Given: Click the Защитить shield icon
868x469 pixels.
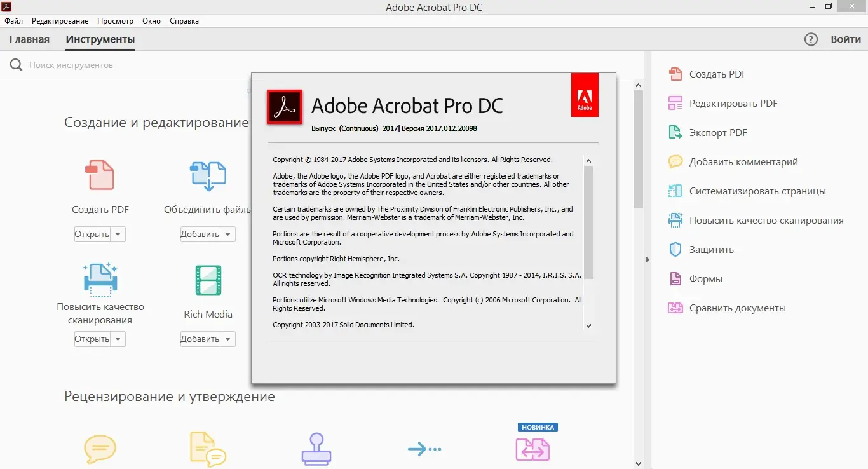Looking at the screenshot, I should point(675,250).
